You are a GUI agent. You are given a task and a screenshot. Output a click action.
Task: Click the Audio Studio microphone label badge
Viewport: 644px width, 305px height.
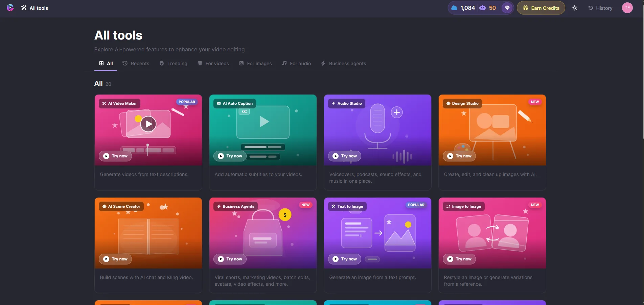[347, 103]
